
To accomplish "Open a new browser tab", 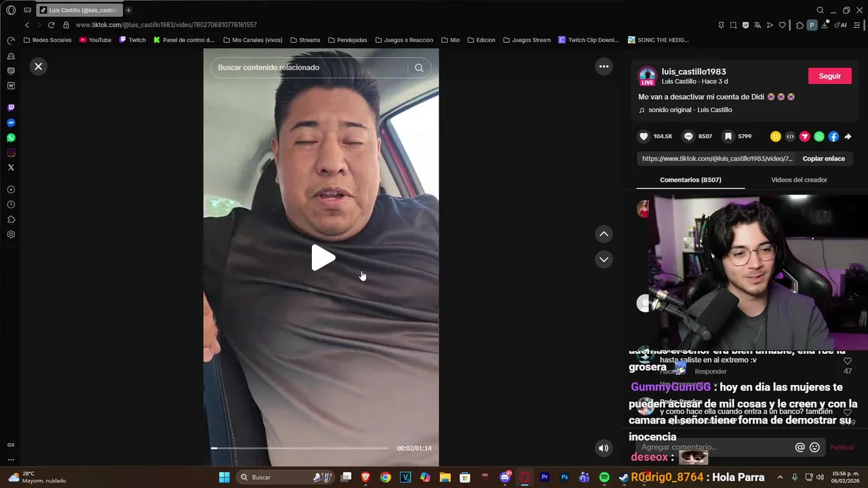I will coord(128,10).
